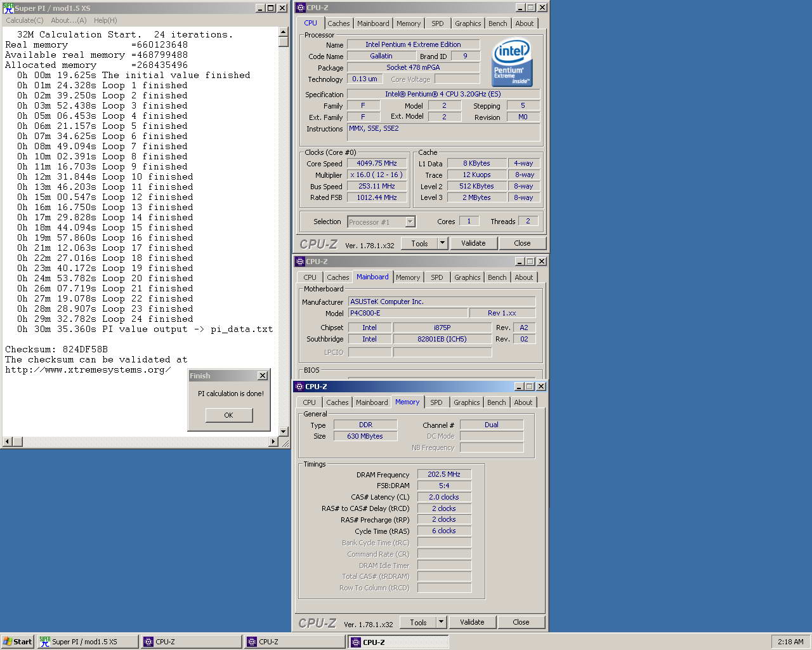Viewport: 812px width, 650px height.
Task: Click the Intel Pentium 4 Extreme logo
Action: coord(513,63)
